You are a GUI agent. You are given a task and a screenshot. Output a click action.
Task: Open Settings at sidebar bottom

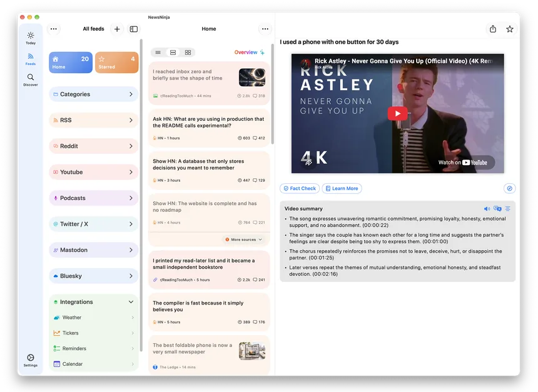(x=31, y=361)
